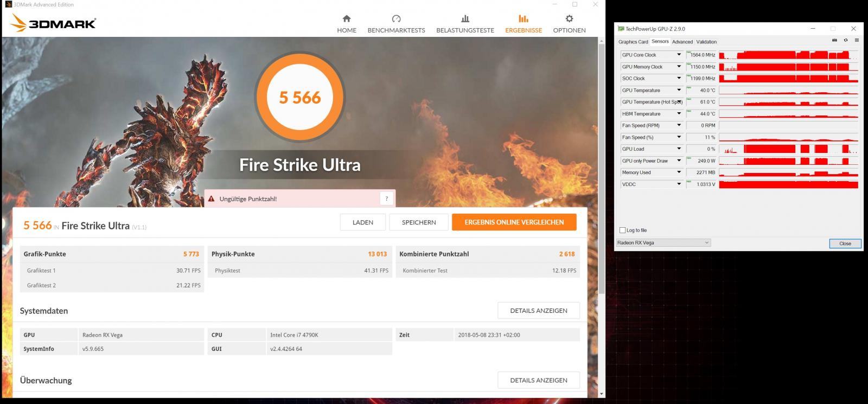Click the GPU Load history graph

click(788, 149)
